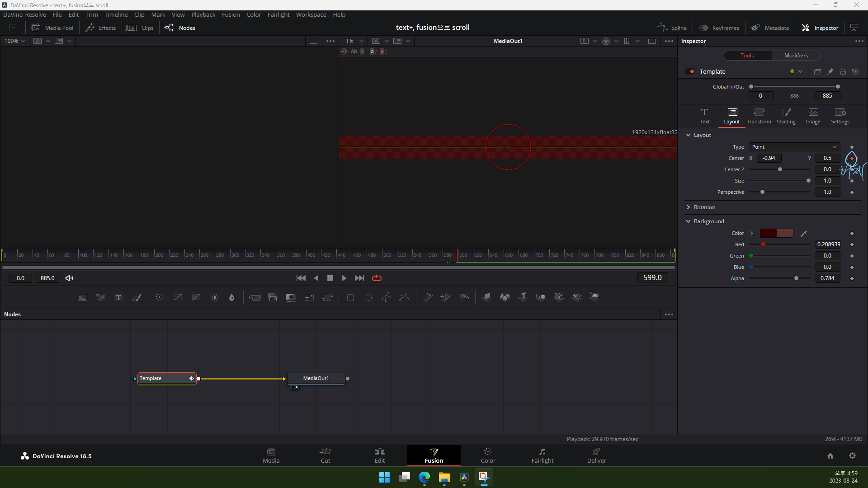Open the Spline editor panel

pyautogui.click(x=672, y=28)
